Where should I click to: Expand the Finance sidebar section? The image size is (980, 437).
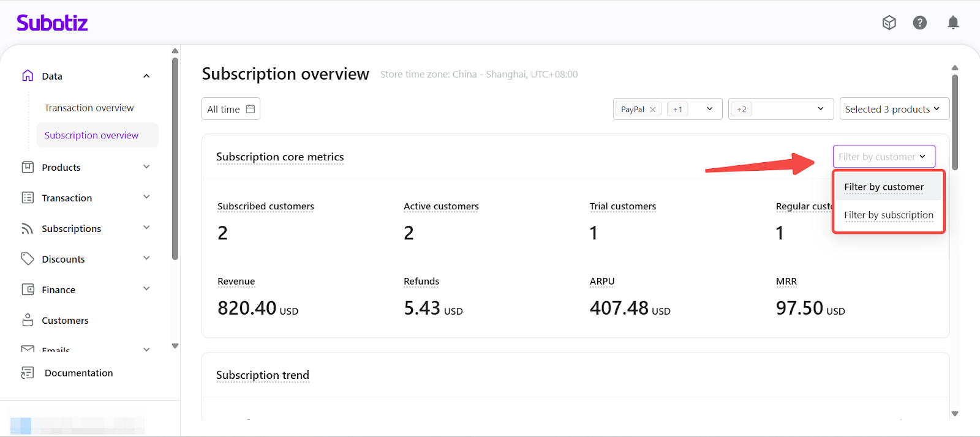tap(146, 289)
